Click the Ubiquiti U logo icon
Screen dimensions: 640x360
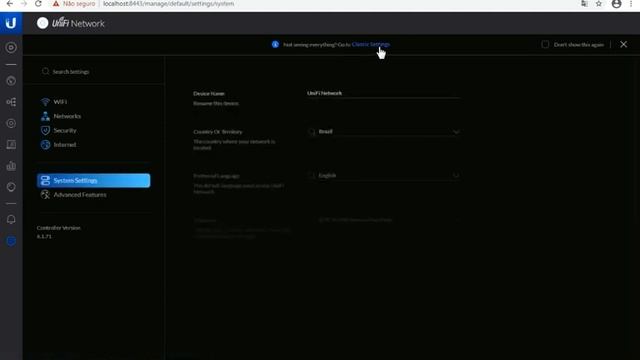pos(11,23)
